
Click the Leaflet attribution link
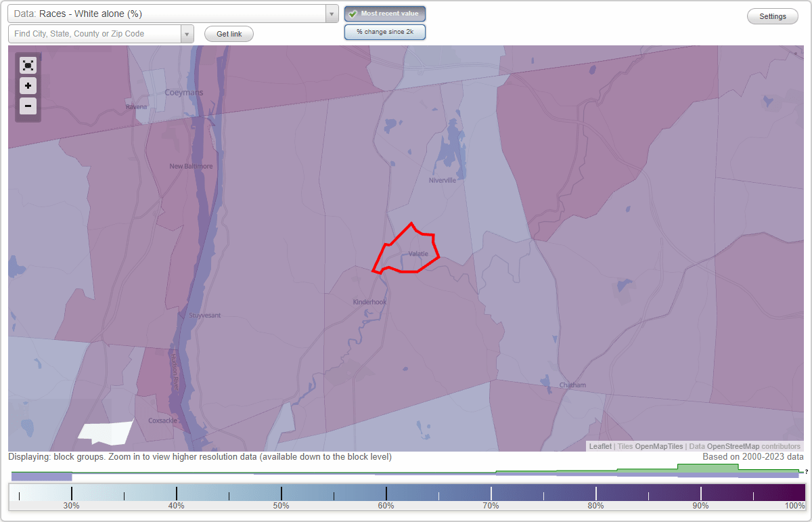600,446
